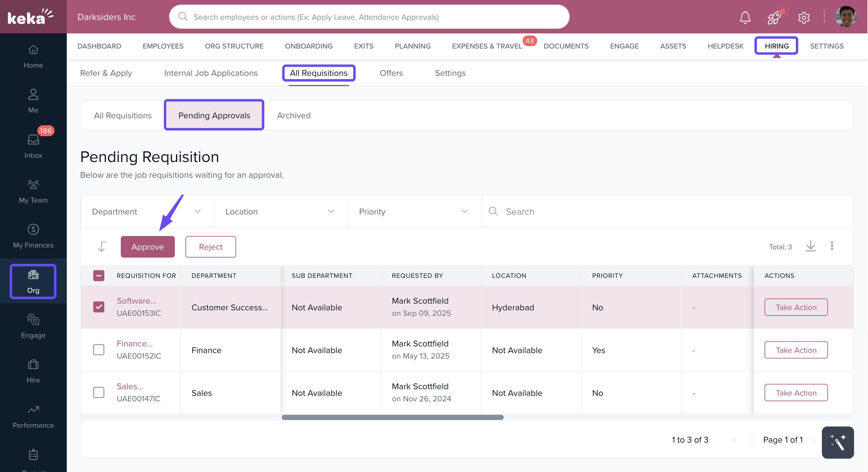Screen dimensions: 868x472
Task: Select the Finance requisition checkbox
Action: click(x=98, y=349)
